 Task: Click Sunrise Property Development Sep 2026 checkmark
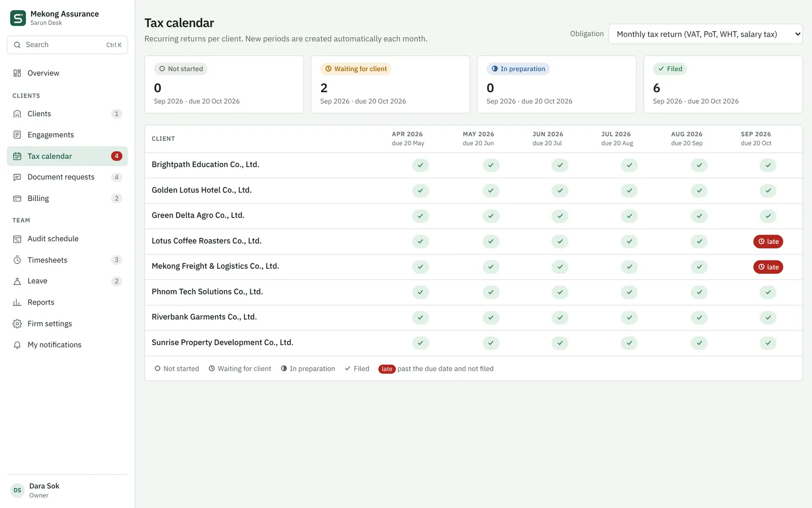[x=768, y=343]
